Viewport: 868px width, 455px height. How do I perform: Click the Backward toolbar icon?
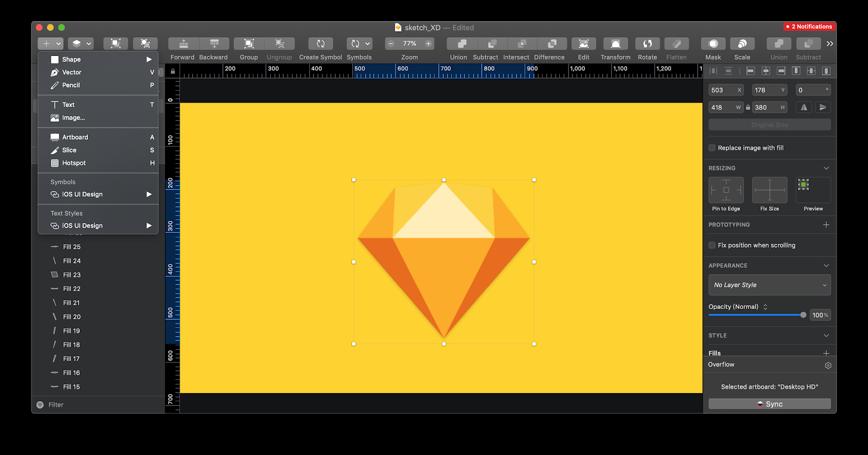tap(214, 43)
